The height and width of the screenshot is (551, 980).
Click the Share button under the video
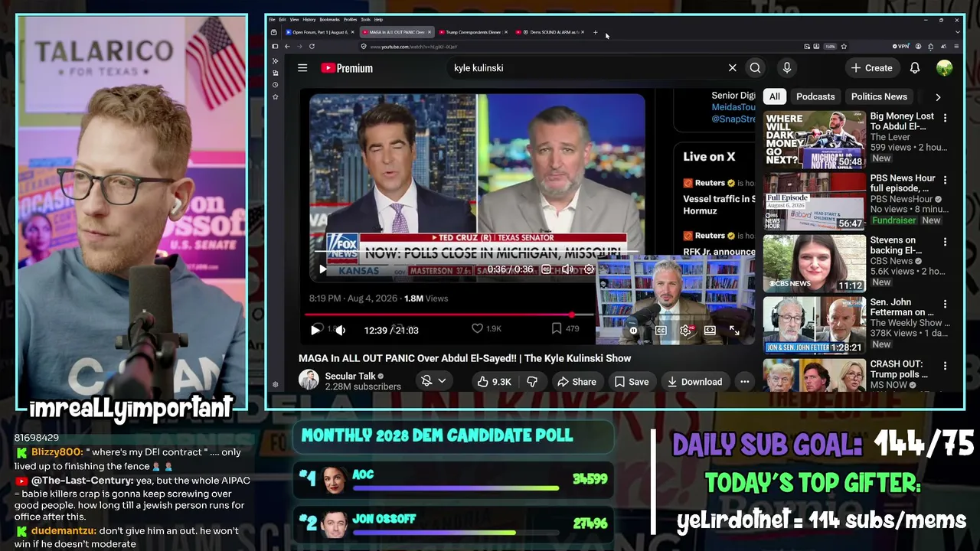[x=577, y=381]
